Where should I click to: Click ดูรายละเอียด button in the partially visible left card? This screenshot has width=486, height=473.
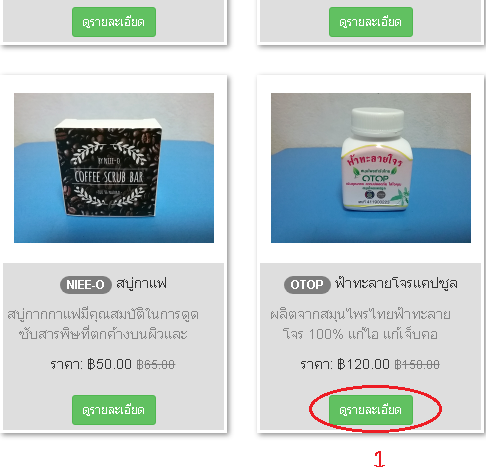[114, 22]
